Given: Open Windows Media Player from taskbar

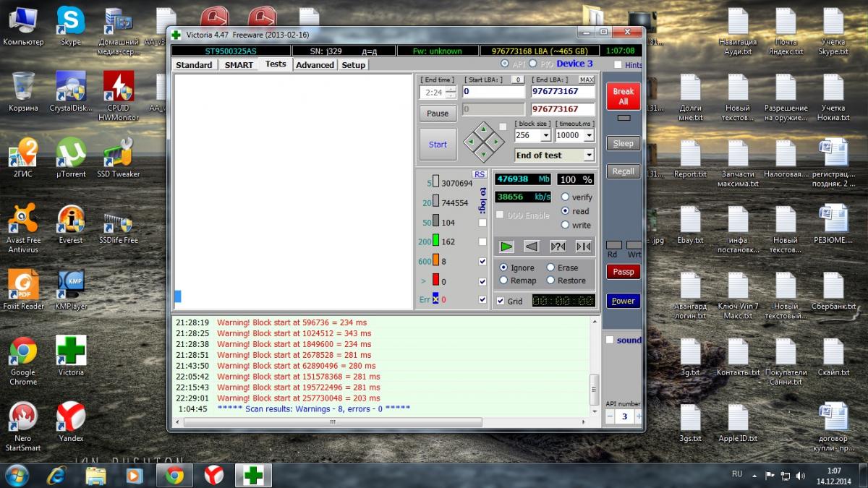Looking at the screenshot, I should point(135,475).
